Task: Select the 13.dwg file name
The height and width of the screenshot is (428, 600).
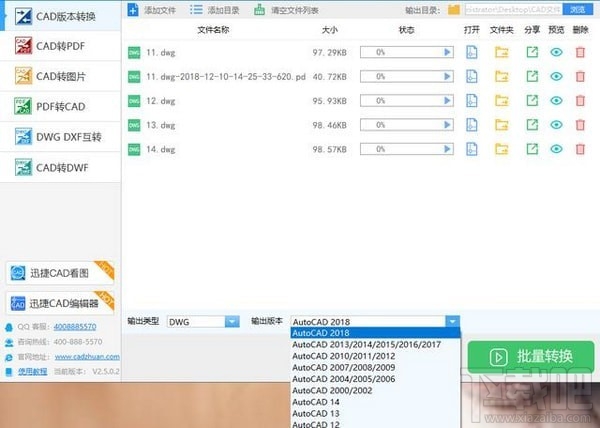Action: pos(161,125)
